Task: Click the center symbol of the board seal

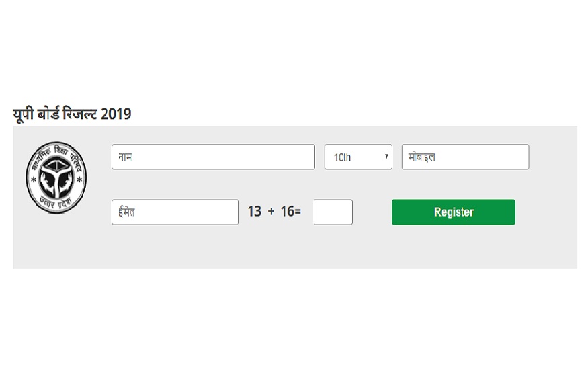Action: 56,177
